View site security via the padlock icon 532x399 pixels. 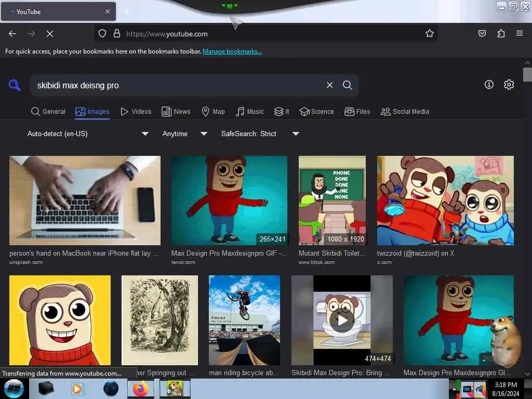117,34
